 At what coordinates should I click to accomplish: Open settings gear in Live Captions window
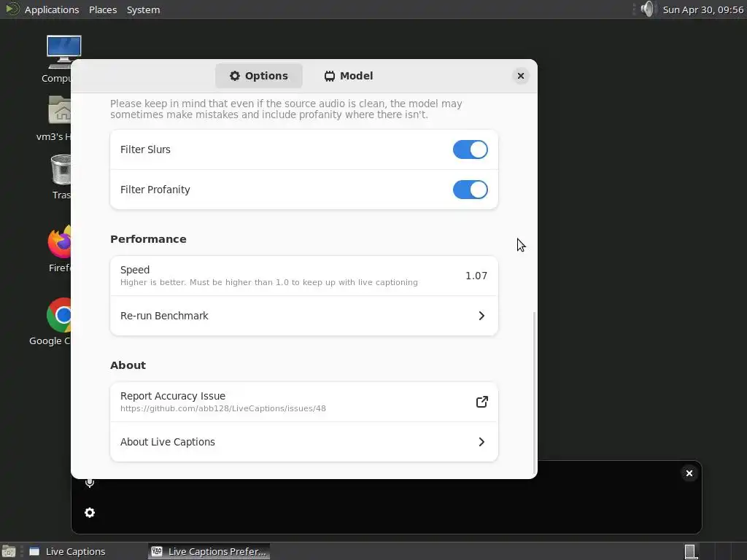coord(90,513)
